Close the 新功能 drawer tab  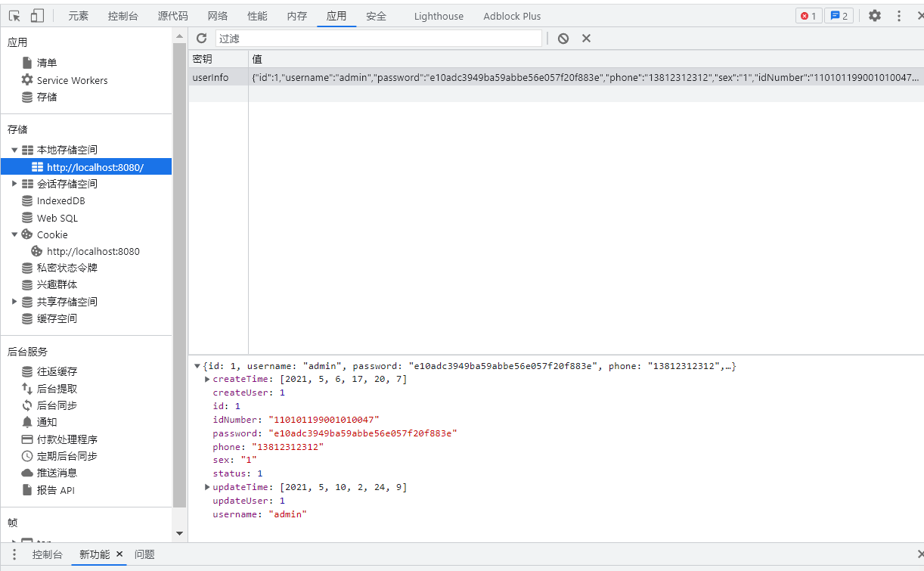click(119, 554)
